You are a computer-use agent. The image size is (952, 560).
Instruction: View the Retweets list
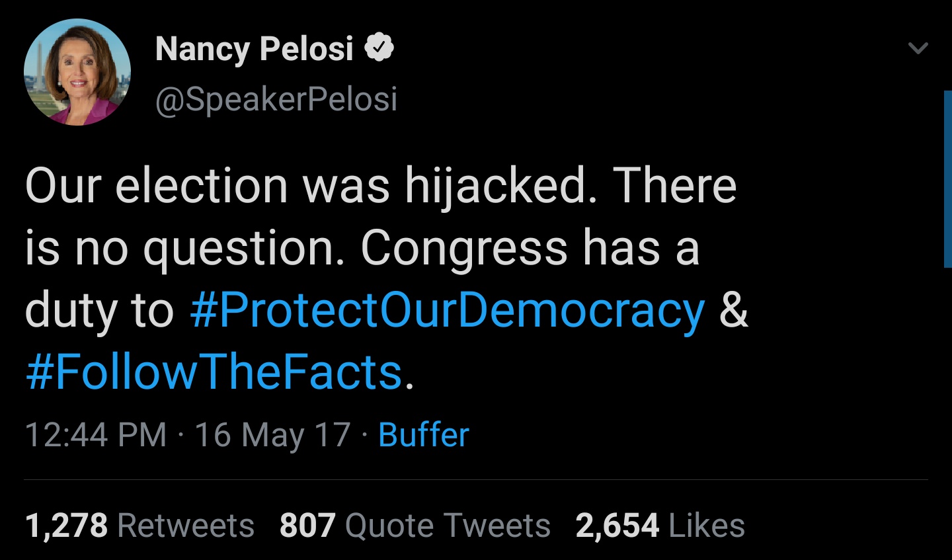[x=186, y=526]
